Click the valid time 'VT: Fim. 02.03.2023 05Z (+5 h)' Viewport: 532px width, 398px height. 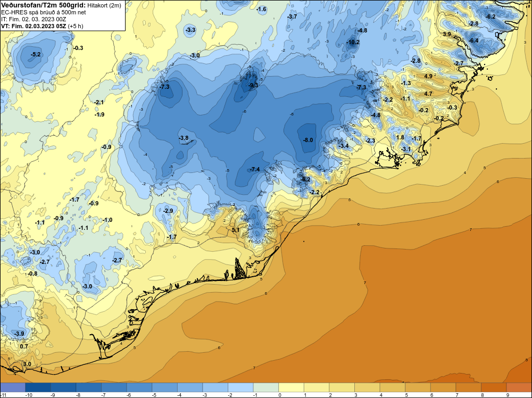[x=42, y=26]
